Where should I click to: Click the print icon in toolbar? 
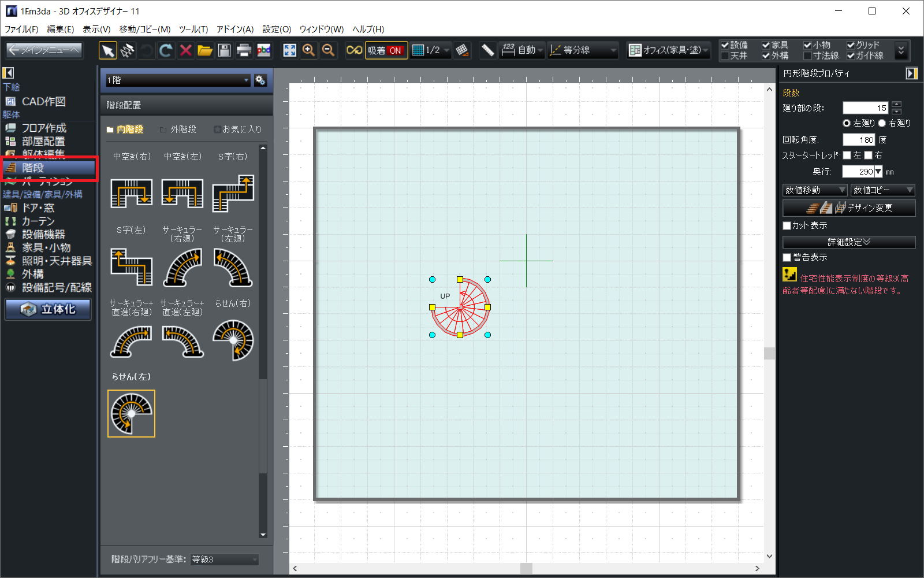point(244,51)
